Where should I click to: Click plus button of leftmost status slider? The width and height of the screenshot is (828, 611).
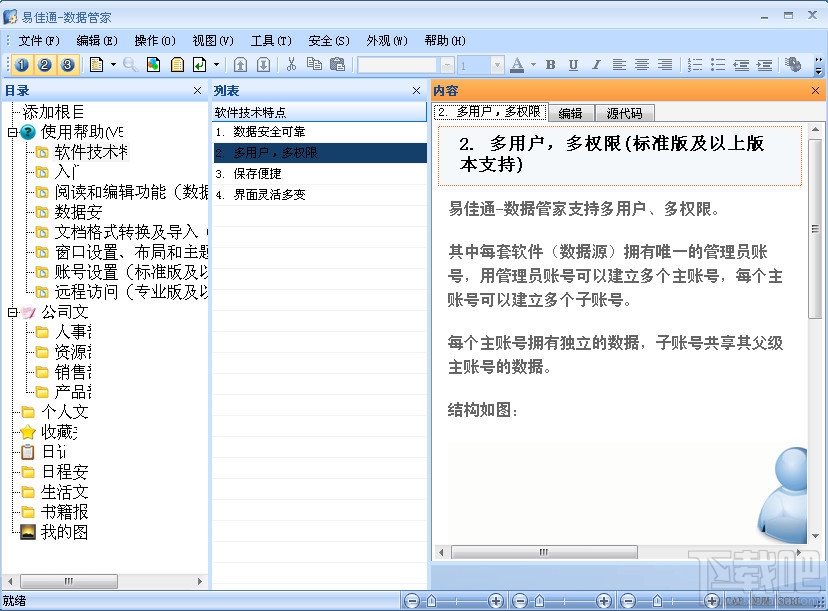point(495,601)
